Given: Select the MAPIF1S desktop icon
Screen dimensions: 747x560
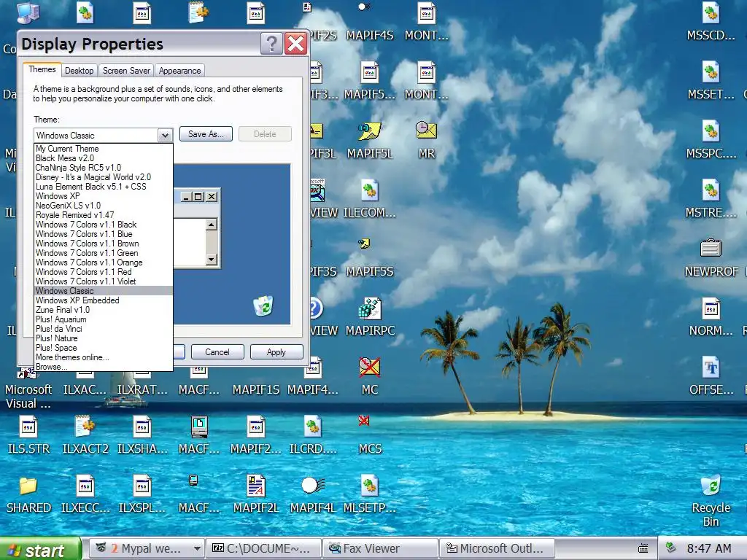Looking at the screenshot, I should [x=256, y=389].
